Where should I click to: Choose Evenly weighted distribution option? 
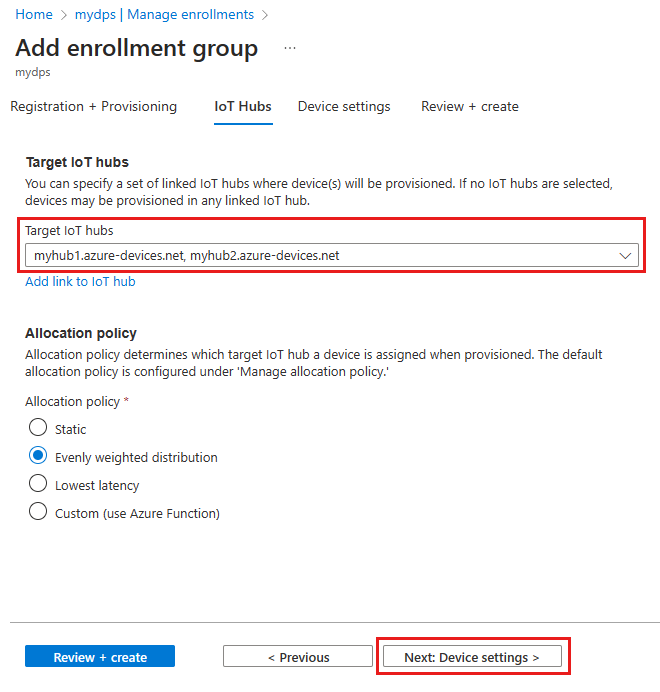(38, 456)
